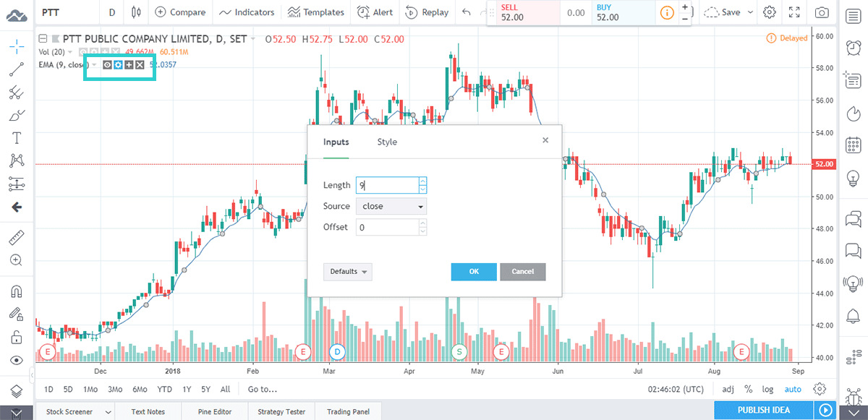The height and width of the screenshot is (420, 868).
Task: Toggle hide all drawings eye icon
Action: pyautogui.click(x=16, y=359)
